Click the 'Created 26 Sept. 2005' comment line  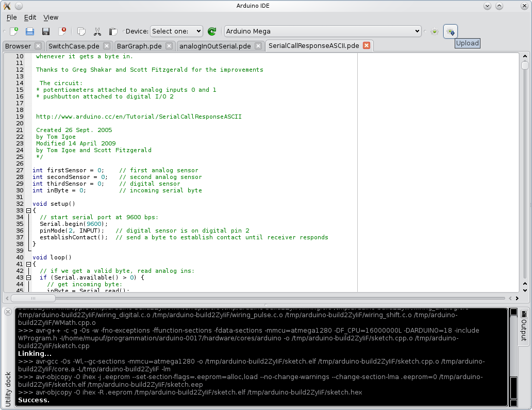pyautogui.click(x=74, y=130)
